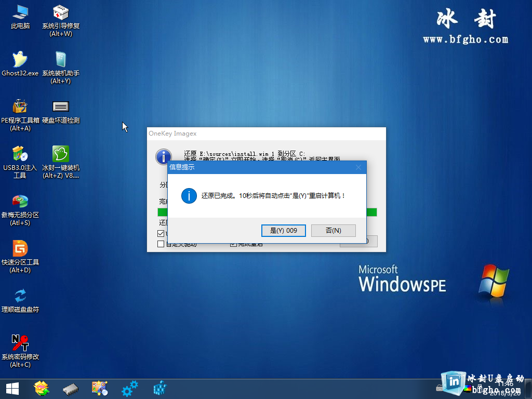Click the rainbow monitor tray icon
This screenshot has width=532, height=399.
point(468,389)
